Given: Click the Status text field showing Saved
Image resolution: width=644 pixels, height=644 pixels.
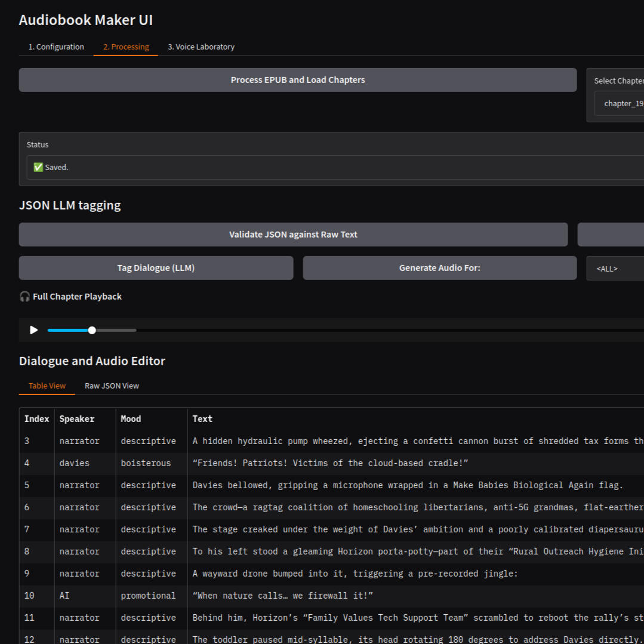Looking at the screenshot, I should point(334,168).
